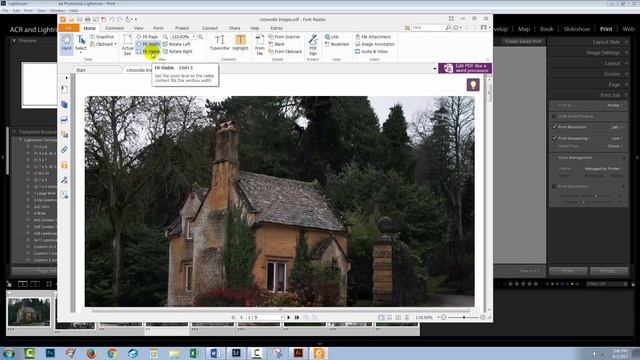Viewport: 640px width, 360px height.
Task: Open the Book module in Lightroom
Action: click(x=547, y=29)
